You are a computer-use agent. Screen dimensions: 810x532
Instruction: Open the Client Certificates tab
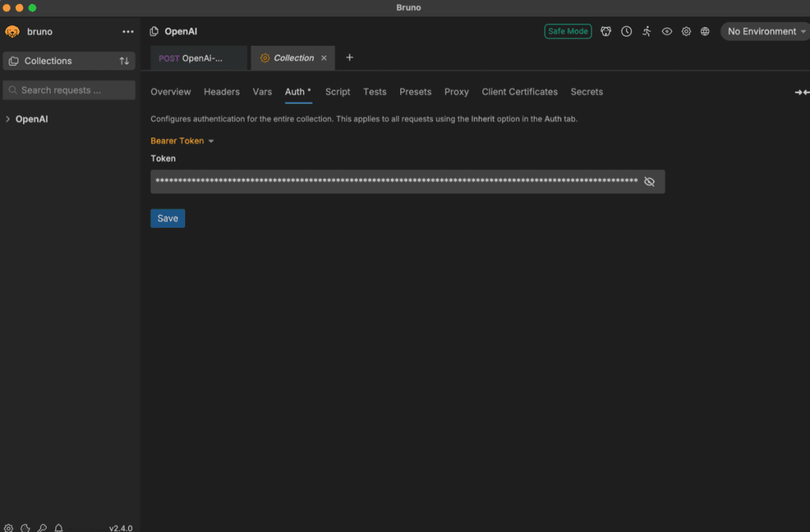tap(520, 92)
